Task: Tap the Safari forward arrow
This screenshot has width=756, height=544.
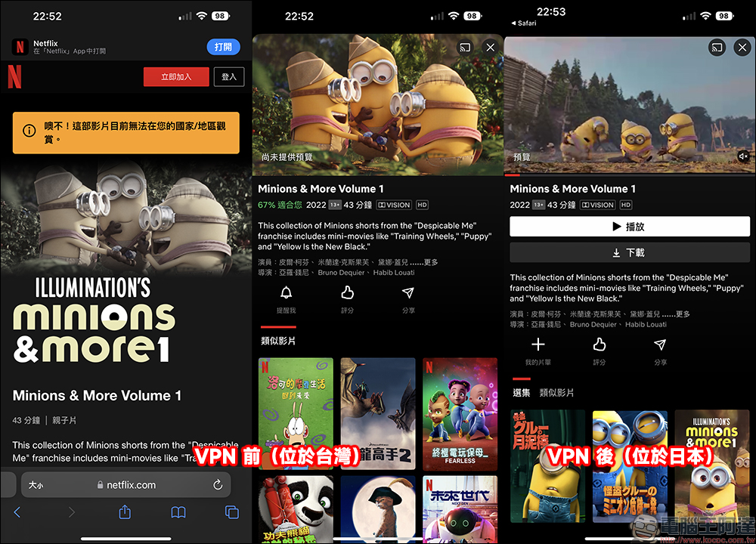Action: [x=71, y=512]
